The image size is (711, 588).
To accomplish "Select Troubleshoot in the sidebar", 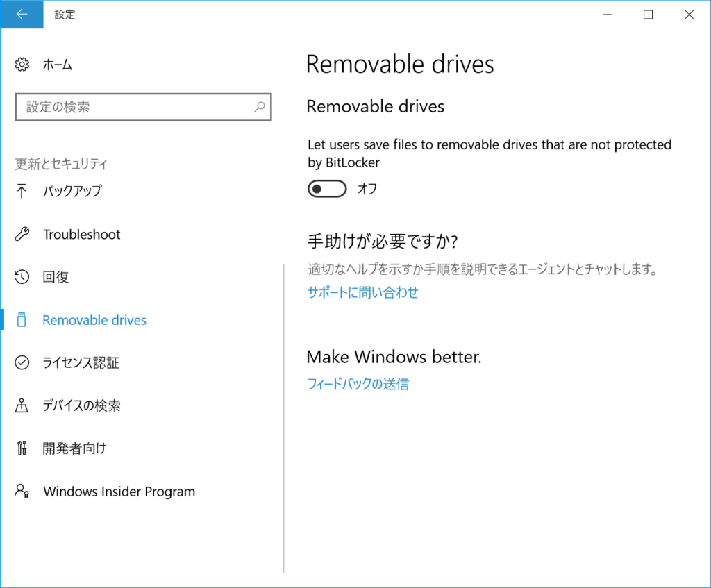I will pos(82,235).
